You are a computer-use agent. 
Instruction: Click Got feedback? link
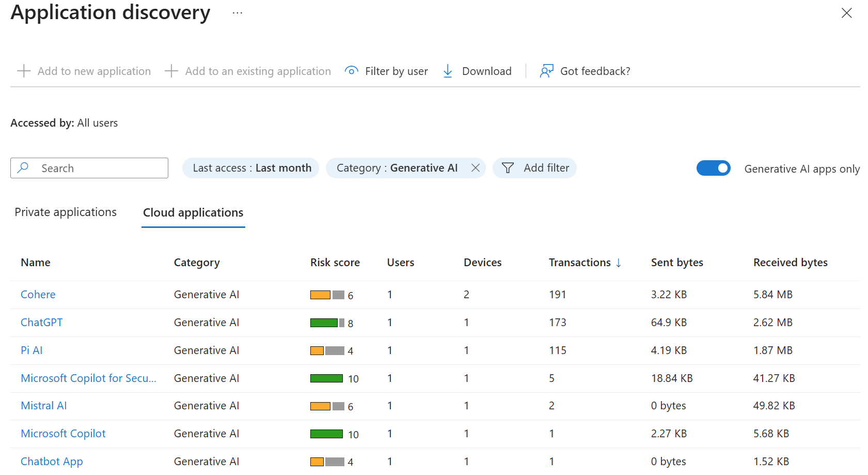point(595,71)
